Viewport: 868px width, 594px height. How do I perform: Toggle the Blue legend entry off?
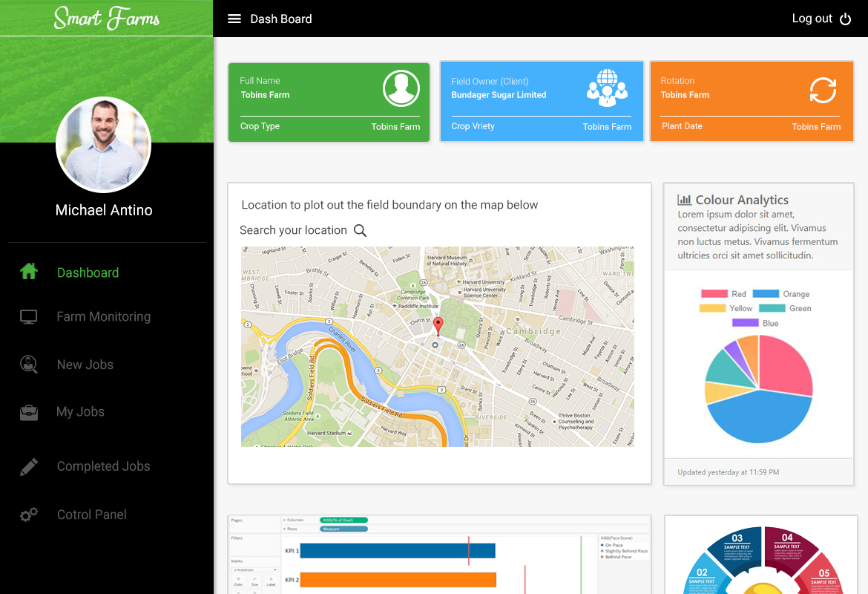(755, 323)
